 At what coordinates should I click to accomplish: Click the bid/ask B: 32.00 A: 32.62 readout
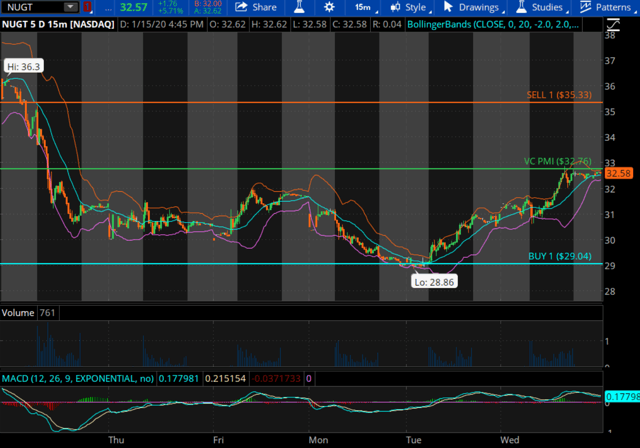click(208, 7)
